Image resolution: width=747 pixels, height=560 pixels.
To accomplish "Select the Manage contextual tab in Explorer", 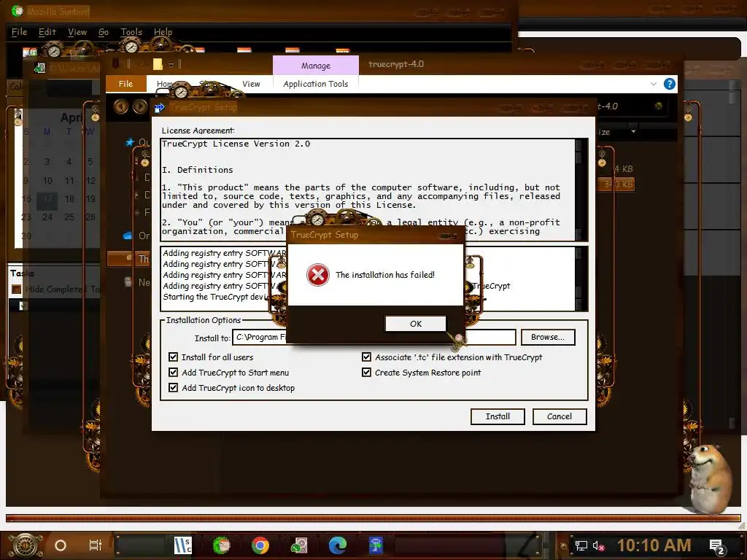I will pyautogui.click(x=315, y=66).
